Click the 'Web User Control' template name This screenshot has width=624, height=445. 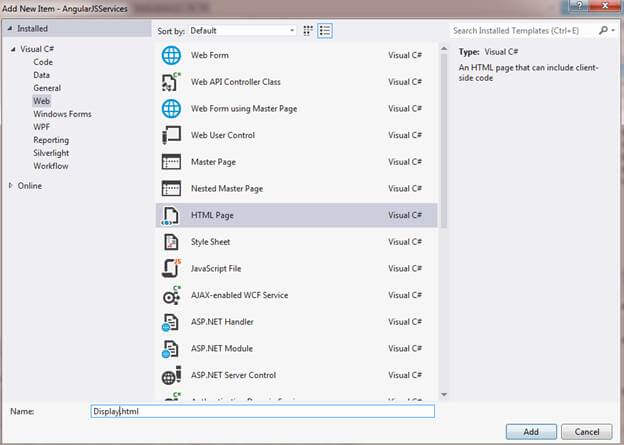(x=223, y=135)
